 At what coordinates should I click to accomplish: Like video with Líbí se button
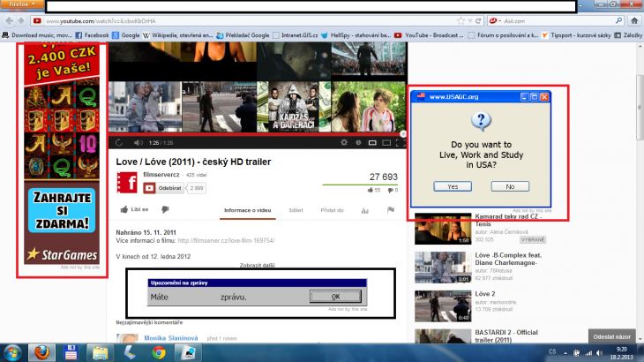pyautogui.click(x=134, y=209)
